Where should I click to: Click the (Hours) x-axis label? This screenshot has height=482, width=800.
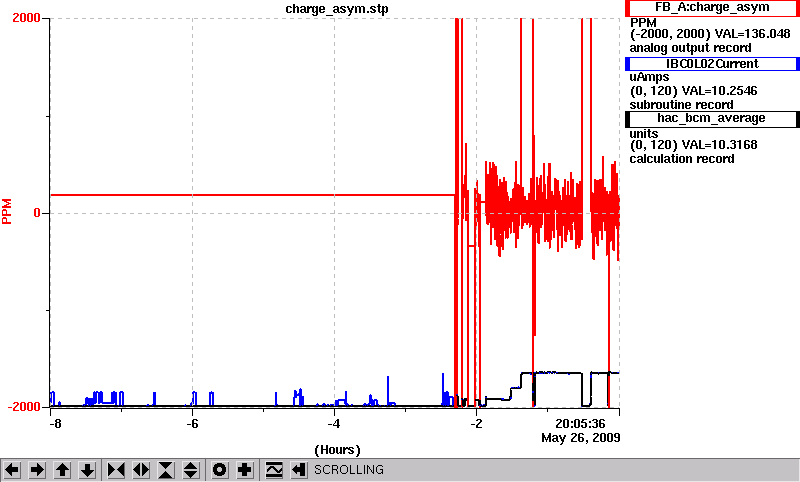(x=337, y=450)
